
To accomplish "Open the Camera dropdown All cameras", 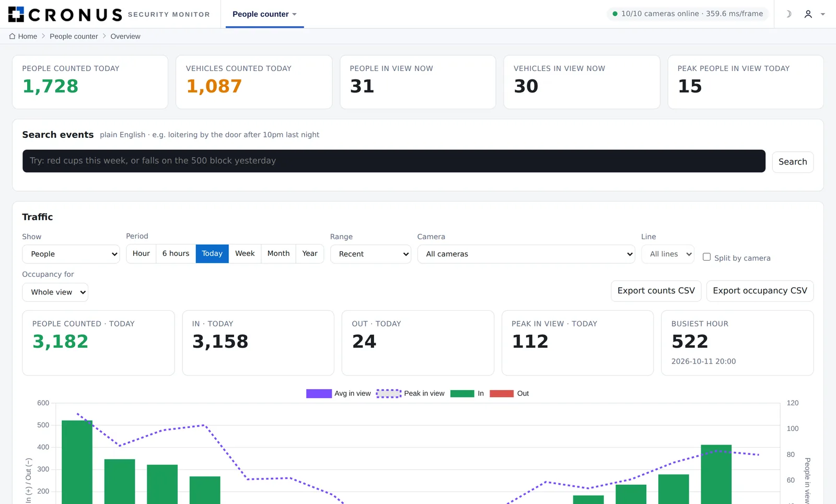I will [526, 254].
